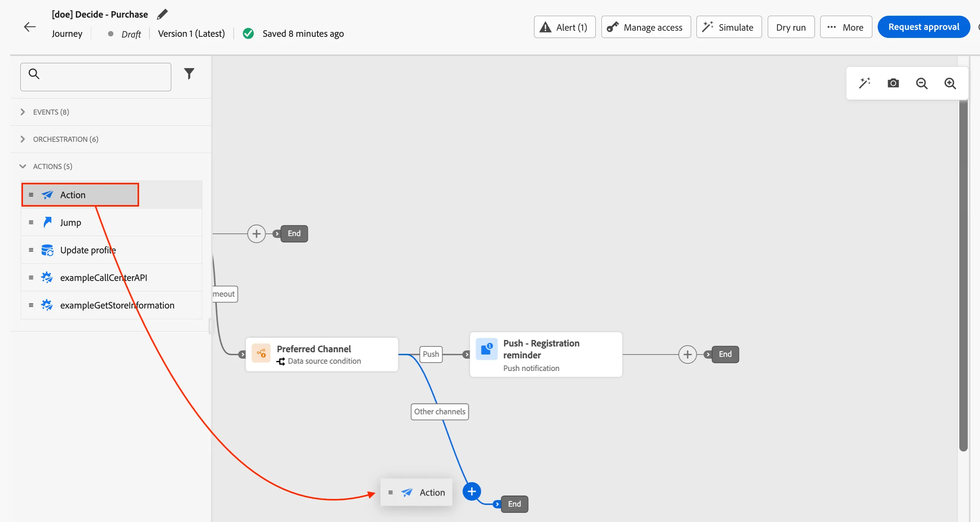Click the Version 1 (Latest) label
Screen dimensions: 980x522
191,34
